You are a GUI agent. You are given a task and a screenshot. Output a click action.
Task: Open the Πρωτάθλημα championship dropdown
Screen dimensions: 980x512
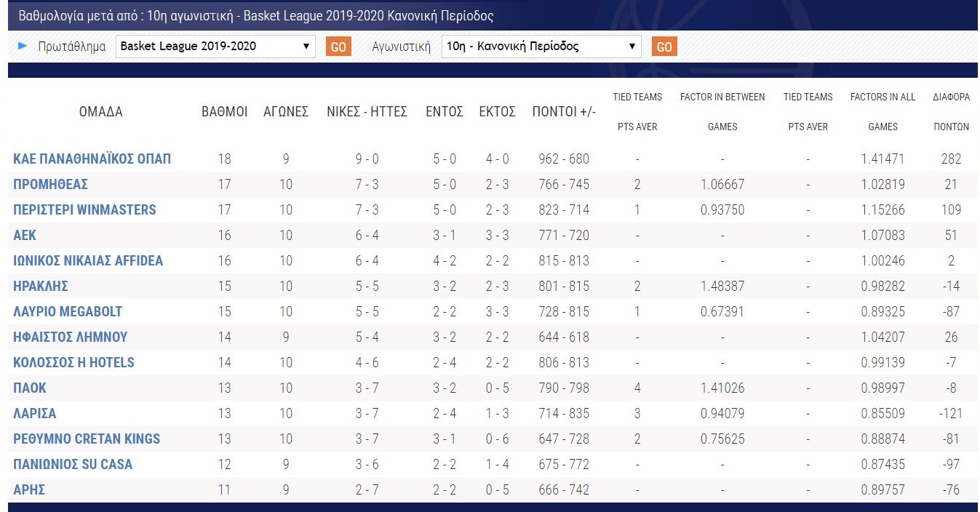tap(215, 47)
